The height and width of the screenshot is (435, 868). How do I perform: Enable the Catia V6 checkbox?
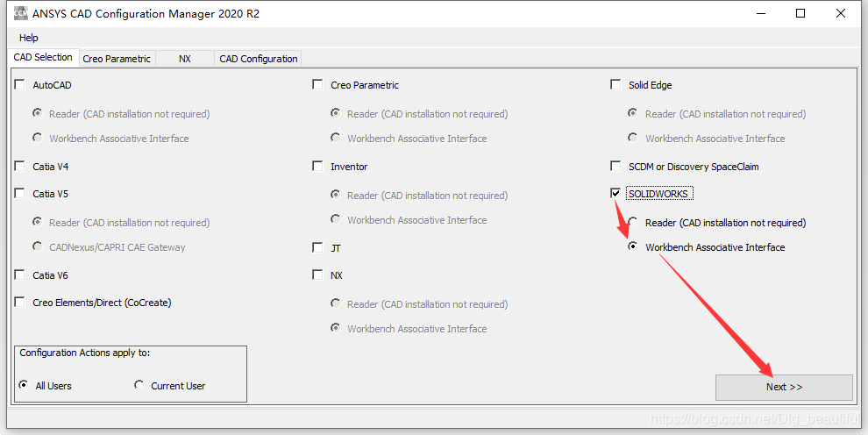(20, 275)
